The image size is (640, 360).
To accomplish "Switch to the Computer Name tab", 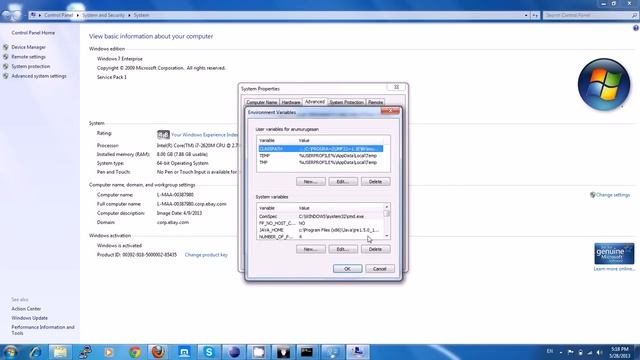I will [262, 102].
